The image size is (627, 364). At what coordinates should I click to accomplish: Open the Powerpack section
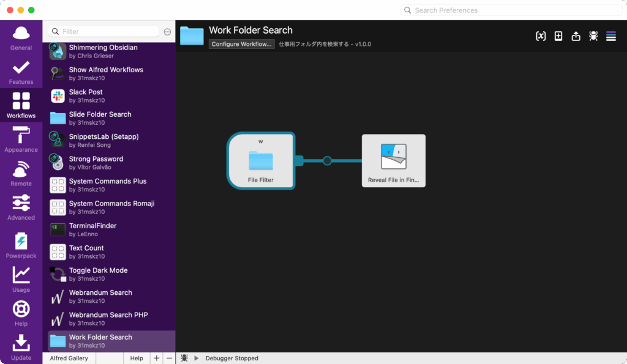pos(21,245)
